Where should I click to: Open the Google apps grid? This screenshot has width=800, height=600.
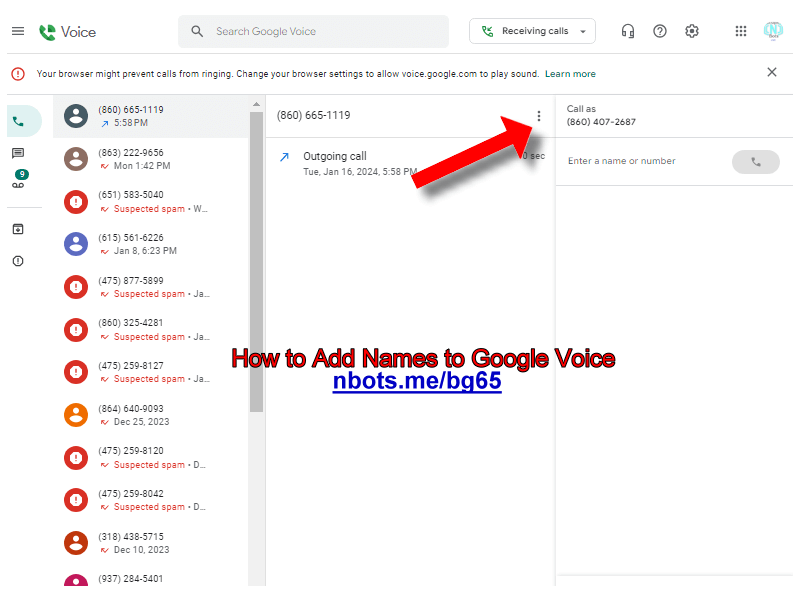point(741,31)
